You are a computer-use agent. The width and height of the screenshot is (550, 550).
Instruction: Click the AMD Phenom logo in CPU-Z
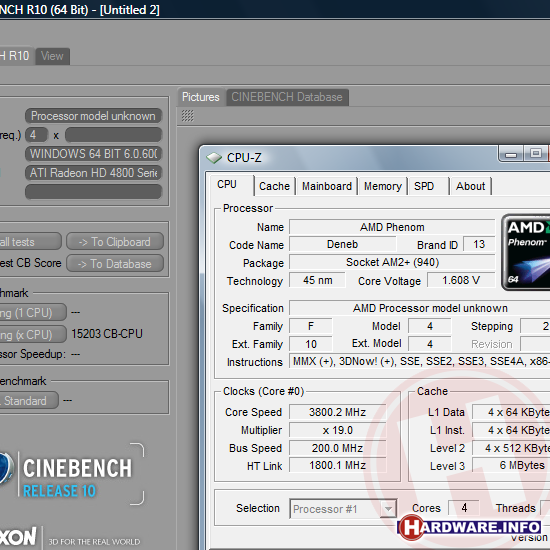click(x=526, y=252)
